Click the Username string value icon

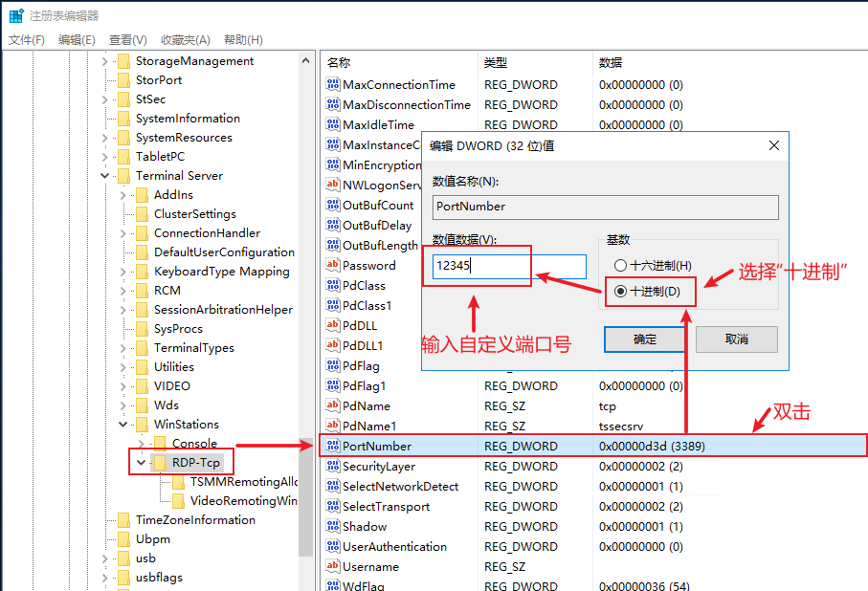pos(333,566)
